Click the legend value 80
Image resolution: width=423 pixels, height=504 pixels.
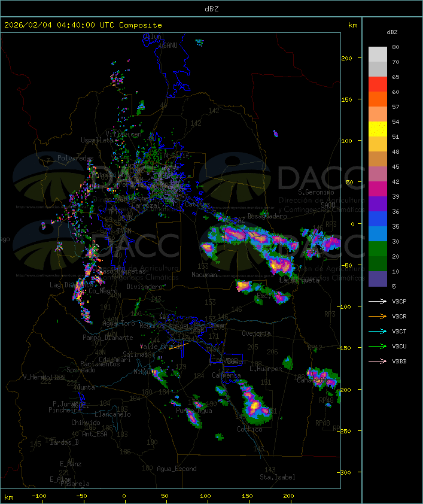[395, 47]
